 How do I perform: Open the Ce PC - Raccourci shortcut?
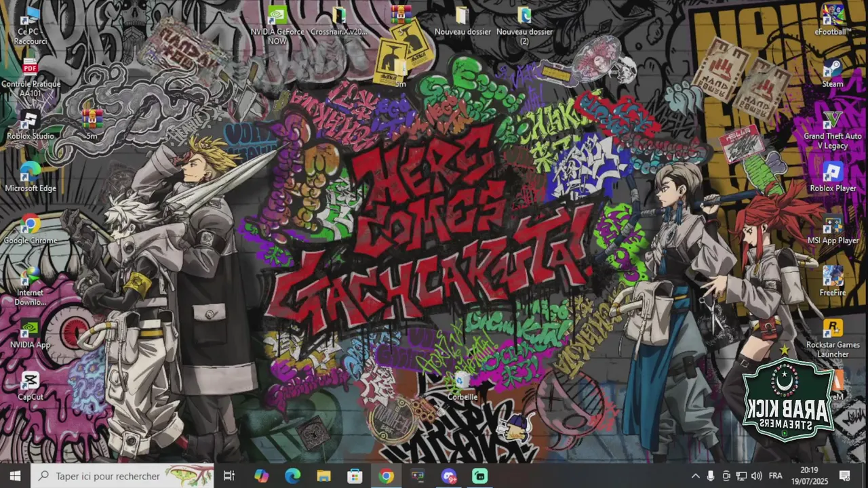pos(31,26)
